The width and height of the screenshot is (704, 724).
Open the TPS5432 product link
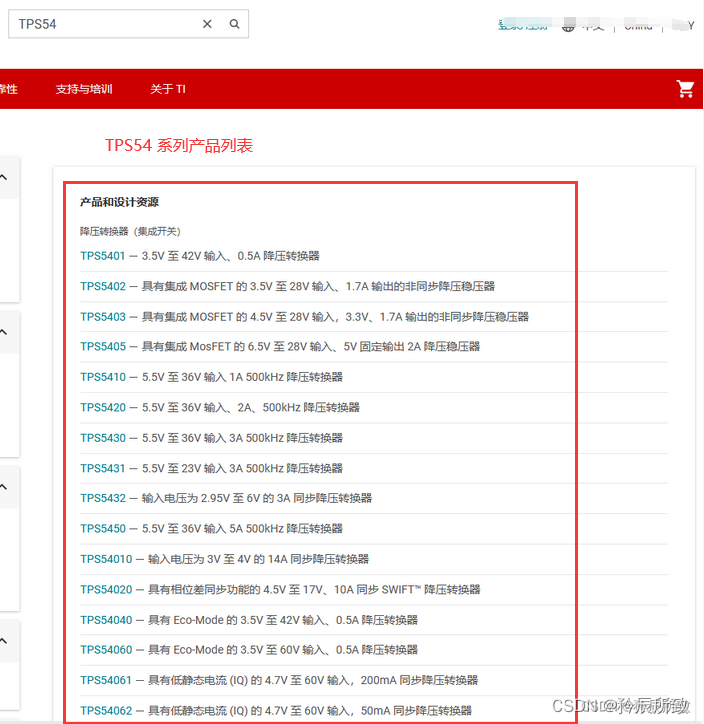tap(103, 498)
